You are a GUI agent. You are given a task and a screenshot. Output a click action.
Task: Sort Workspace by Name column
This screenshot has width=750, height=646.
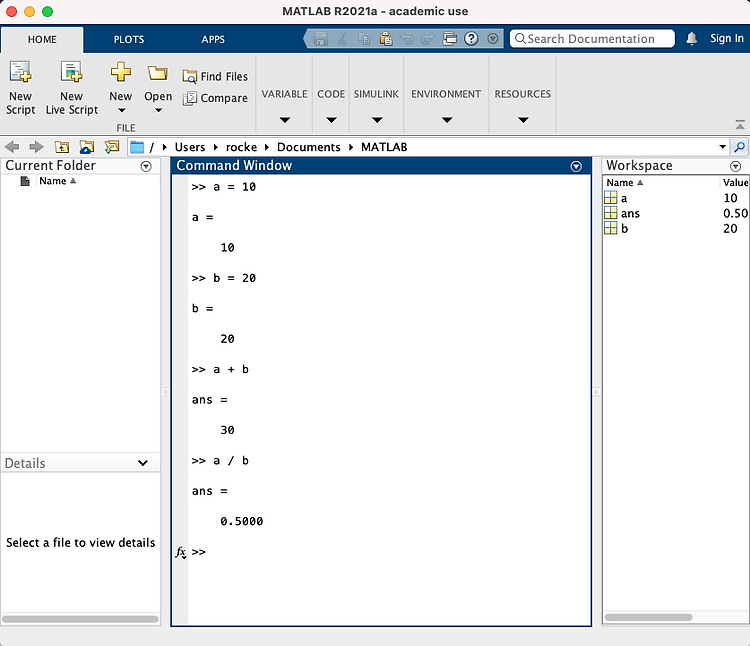click(x=625, y=183)
